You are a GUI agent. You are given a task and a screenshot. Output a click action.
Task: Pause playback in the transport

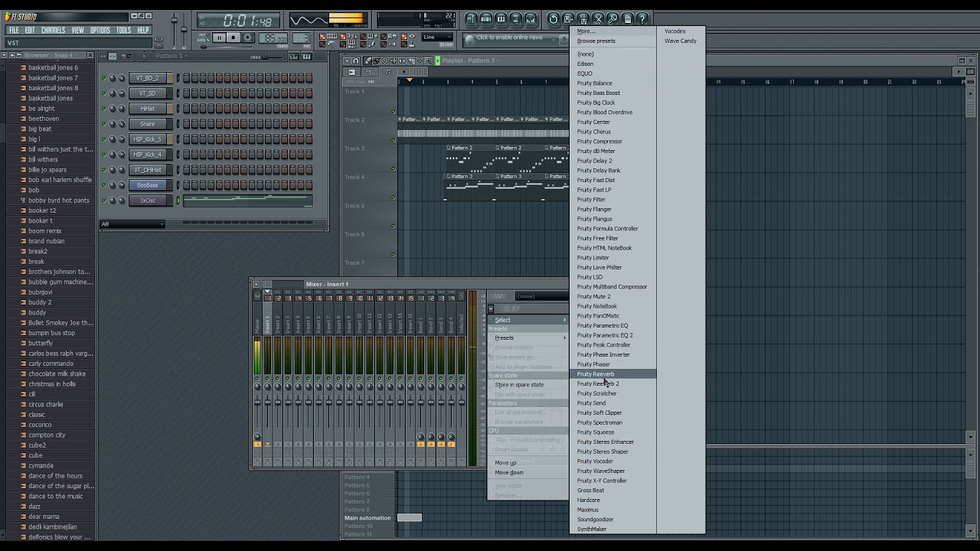[219, 37]
